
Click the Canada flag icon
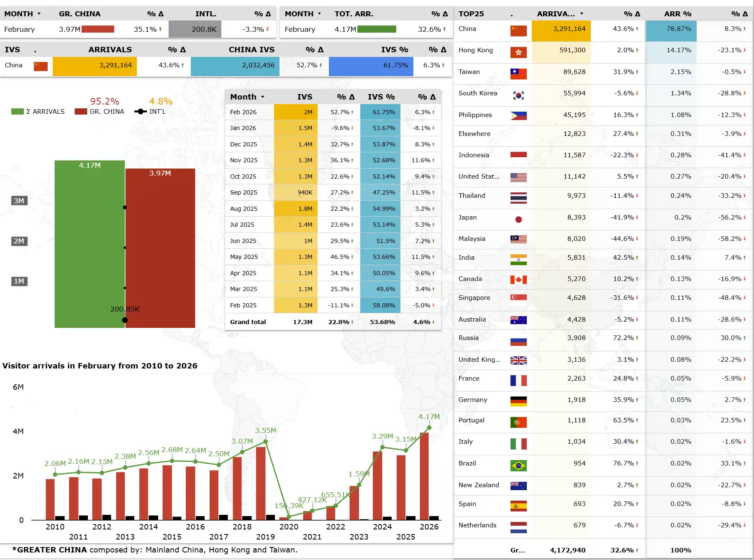click(x=518, y=280)
